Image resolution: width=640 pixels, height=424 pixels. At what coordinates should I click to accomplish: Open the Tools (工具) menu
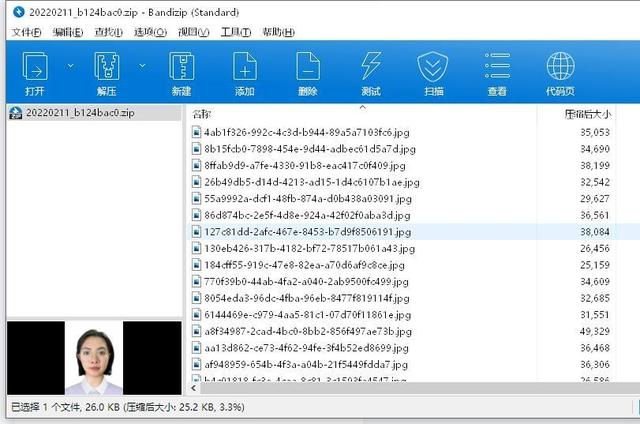click(235, 32)
